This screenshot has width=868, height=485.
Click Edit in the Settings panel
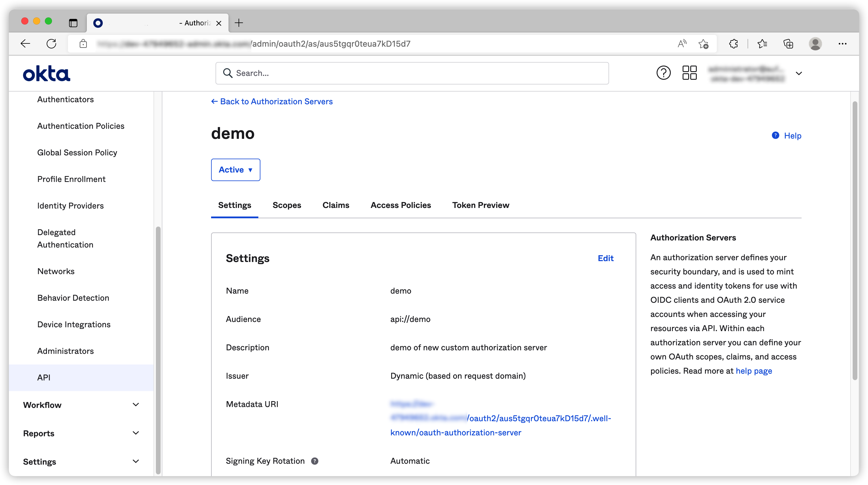(606, 258)
